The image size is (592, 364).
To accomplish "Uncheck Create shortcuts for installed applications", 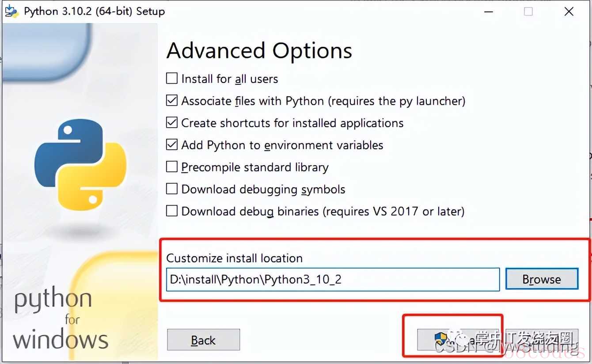I will pyautogui.click(x=171, y=123).
